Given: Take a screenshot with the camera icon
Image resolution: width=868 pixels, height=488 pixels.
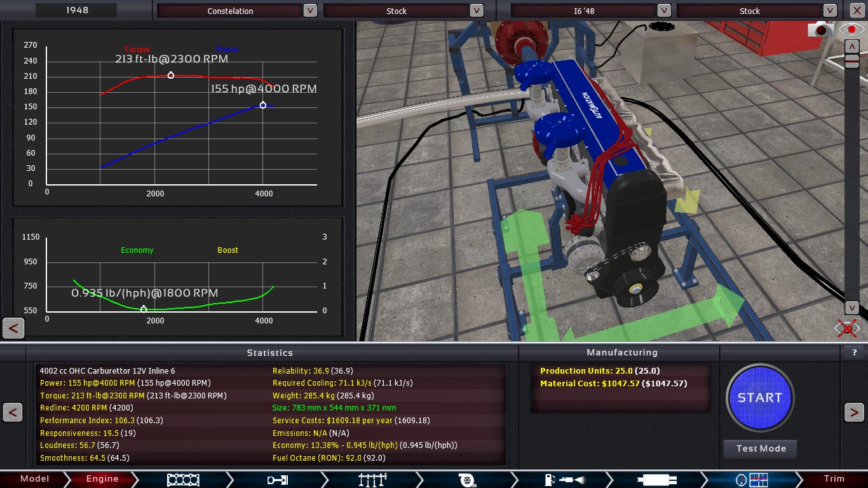Looking at the screenshot, I should tap(820, 29).
